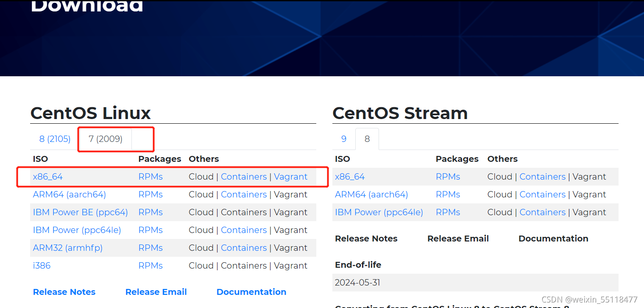Open RPMs link in CentOS Stream ARM64 row
The width and height of the screenshot is (644, 308).
tap(448, 194)
